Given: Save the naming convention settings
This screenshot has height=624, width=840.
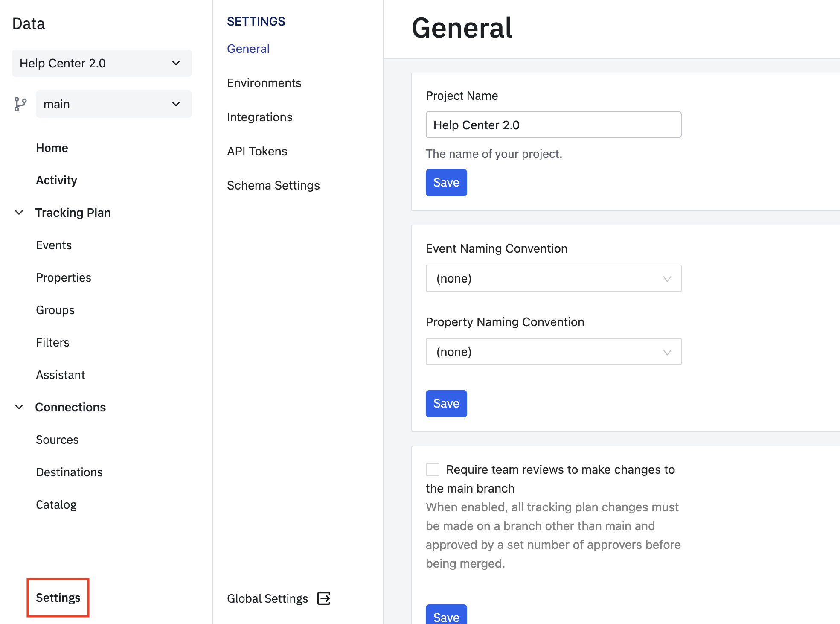Looking at the screenshot, I should [x=446, y=404].
